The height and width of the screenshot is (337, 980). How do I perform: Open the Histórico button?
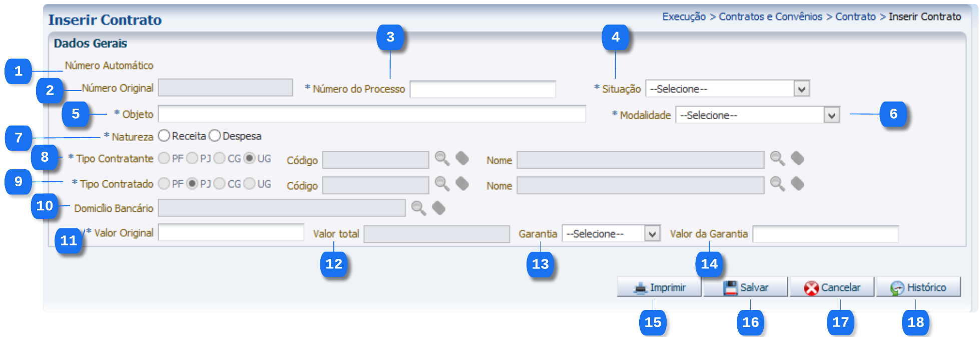click(x=918, y=287)
